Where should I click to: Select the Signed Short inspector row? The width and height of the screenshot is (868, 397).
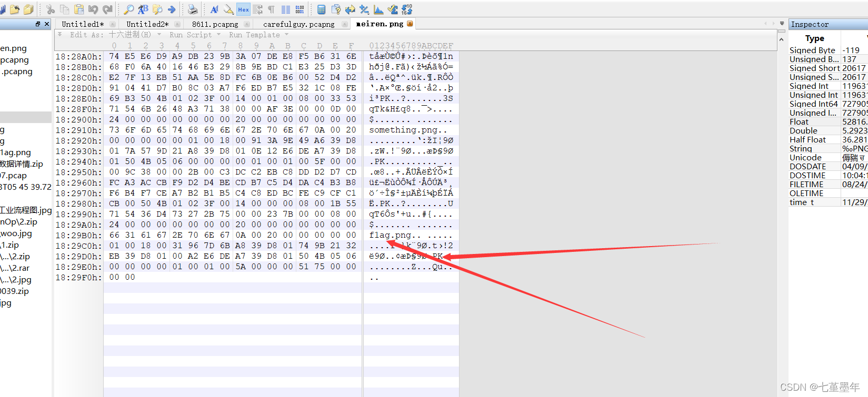point(828,68)
